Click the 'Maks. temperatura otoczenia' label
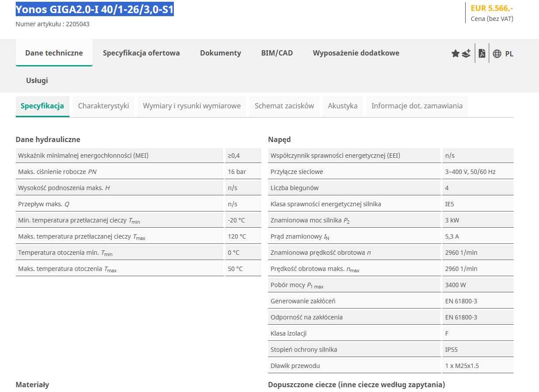Viewport: 539px width, 392px height. pyautogui.click(x=67, y=269)
